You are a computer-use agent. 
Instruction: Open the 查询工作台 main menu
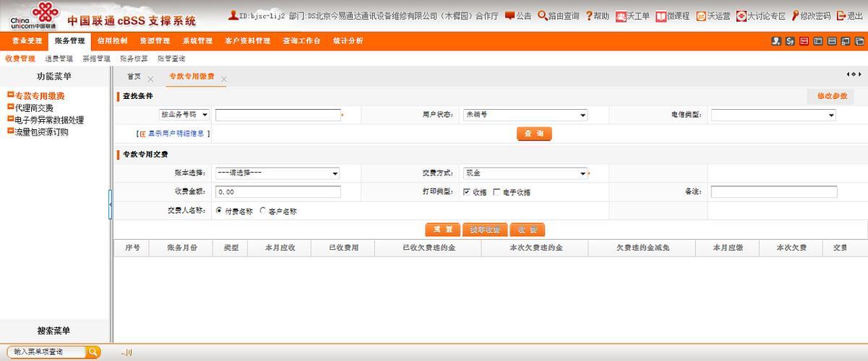point(301,41)
